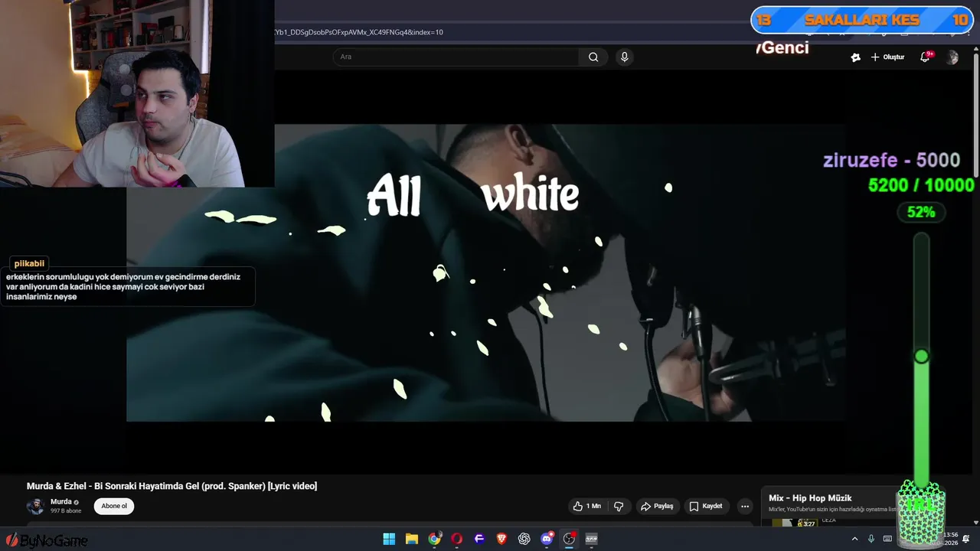Open the 'Mix - Hip Hop Müzik' playlist header

[x=810, y=498]
